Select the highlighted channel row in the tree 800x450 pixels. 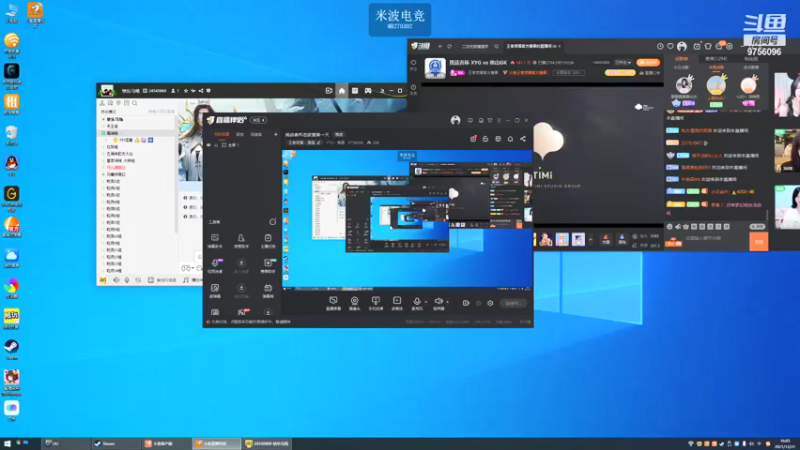pyautogui.click(x=138, y=133)
